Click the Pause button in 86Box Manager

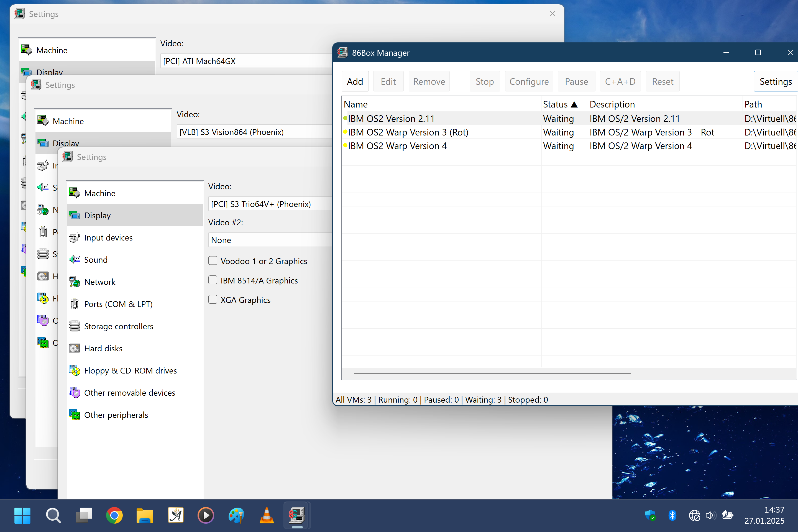pos(576,81)
